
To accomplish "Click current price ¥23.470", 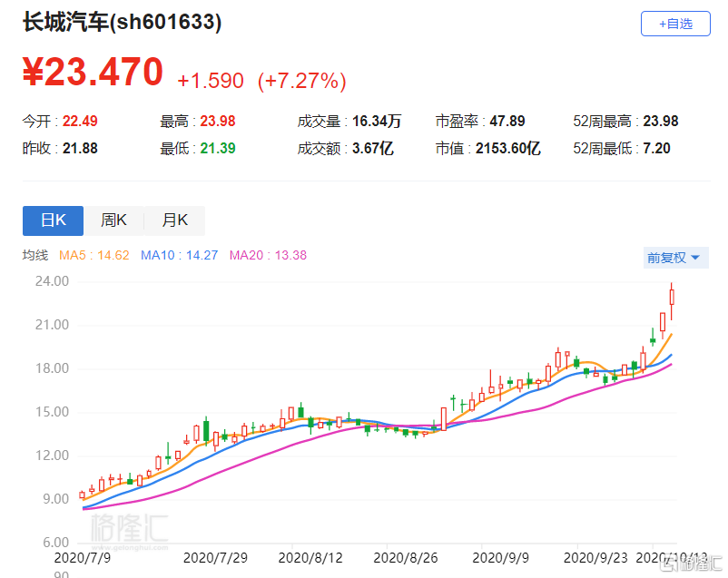I will (x=93, y=72).
